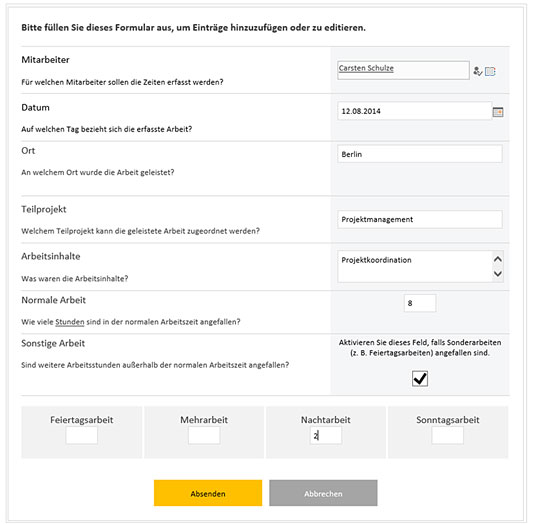Cancel with the Abbrechen button

pyautogui.click(x=323, y=493)
